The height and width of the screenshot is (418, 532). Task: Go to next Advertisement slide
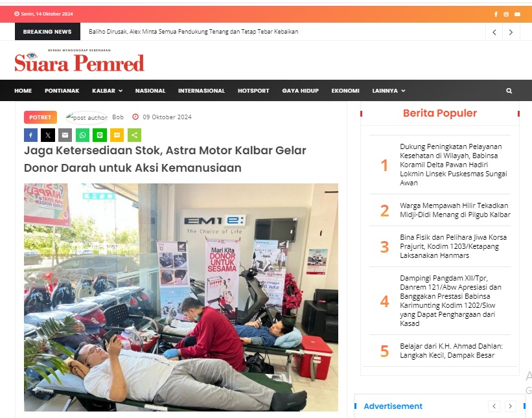point(510,406)
